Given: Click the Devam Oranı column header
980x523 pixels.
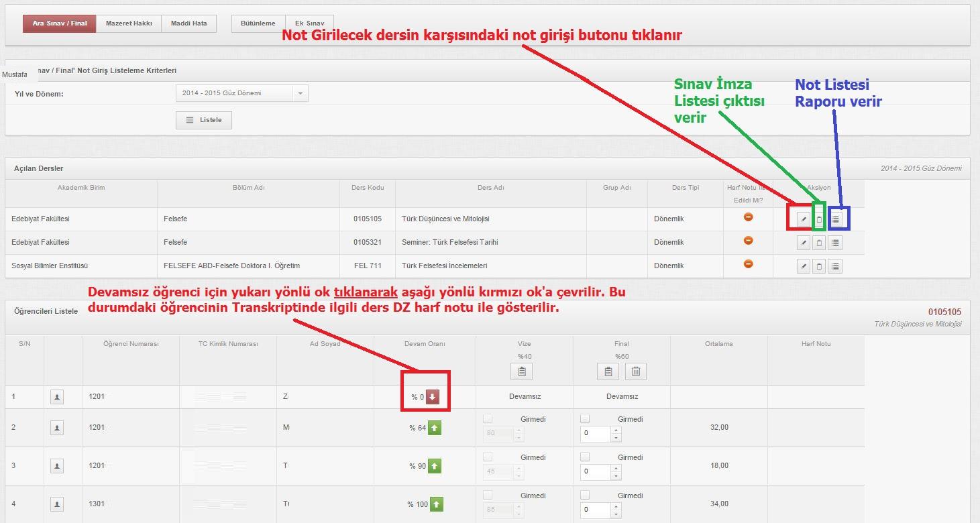Looking at the screenshot, I should pos(425,344).
